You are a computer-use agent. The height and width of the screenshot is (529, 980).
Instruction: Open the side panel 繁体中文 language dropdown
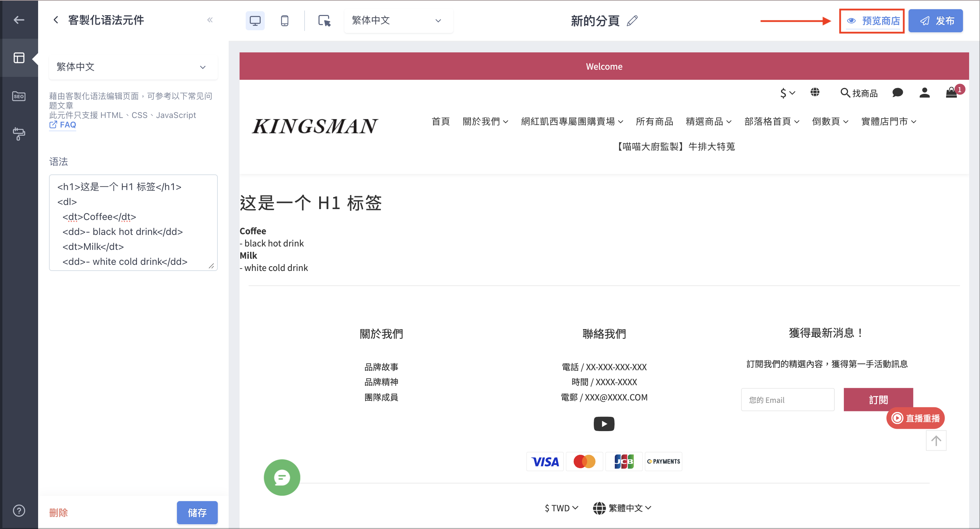[x=133, y=67]
